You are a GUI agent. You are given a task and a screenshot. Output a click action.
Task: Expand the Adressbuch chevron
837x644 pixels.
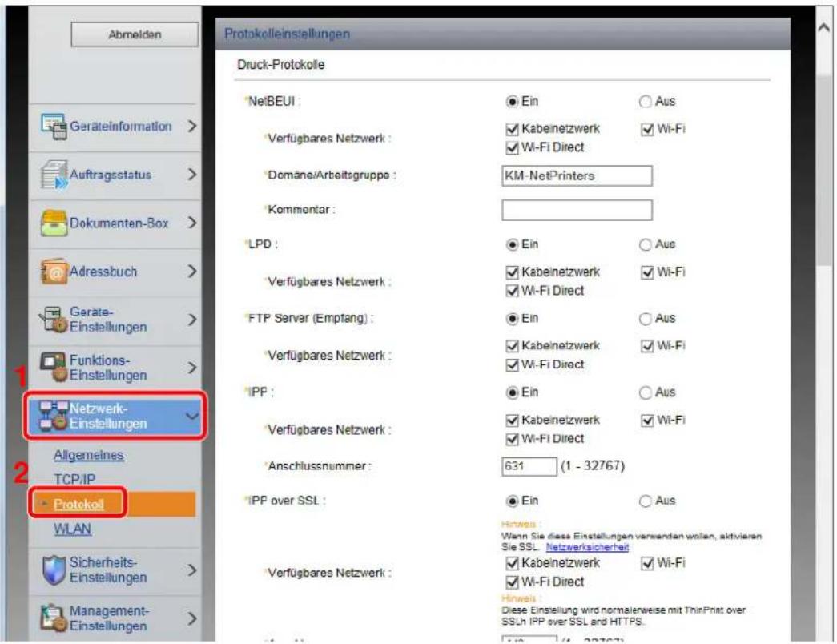(x=192, y=272)
